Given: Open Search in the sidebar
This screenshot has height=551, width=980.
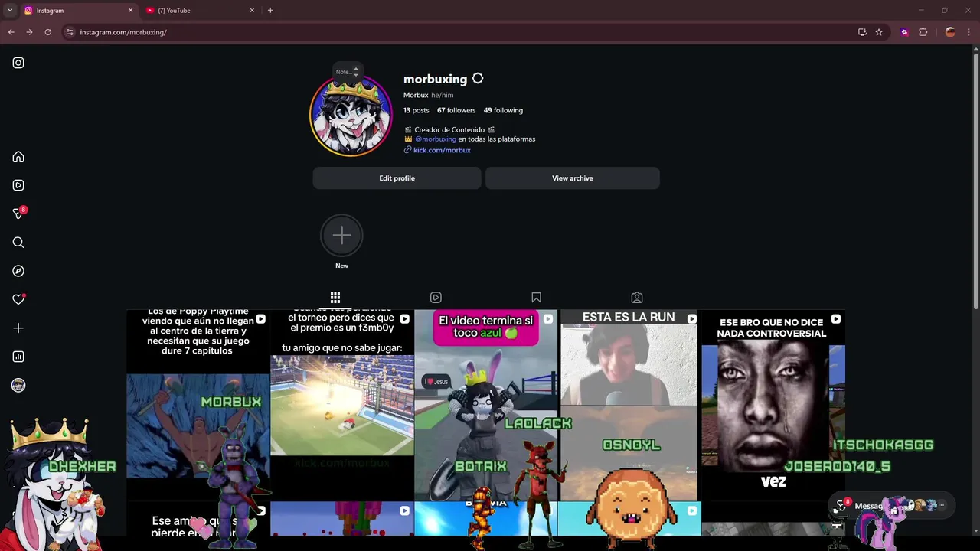Looking at the screenshot, I should point(18,243).
